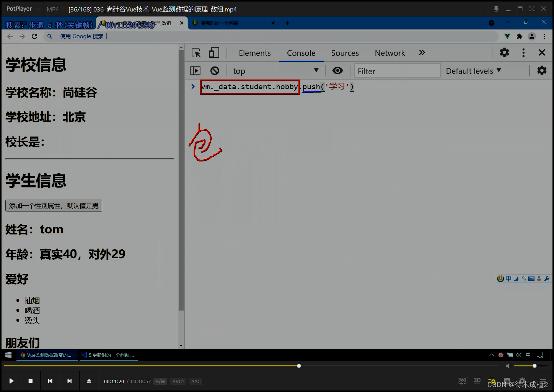Image resolution: width=554 pixels, height=392 pixels.
Task: Stop video playback
Action: (x=31, y=381)
